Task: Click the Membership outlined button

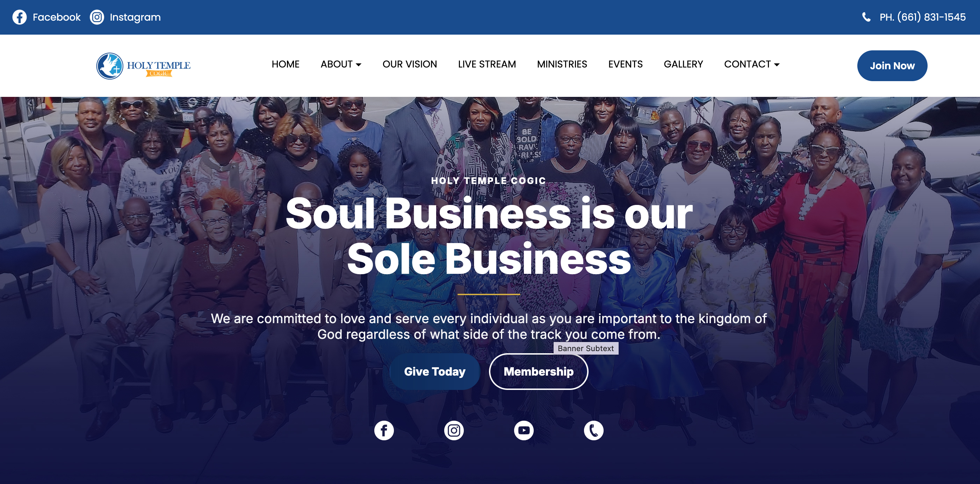Action: 538,372
